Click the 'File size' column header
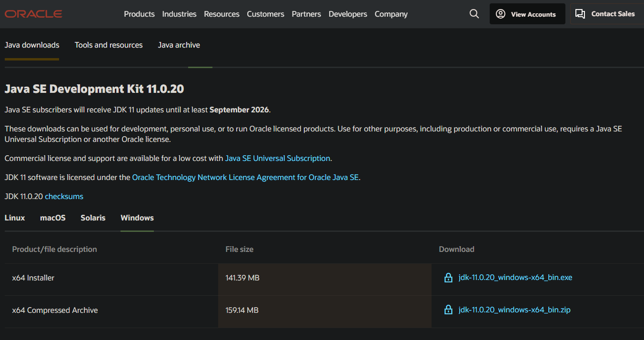644x340 pixels. tap(240, 249)
